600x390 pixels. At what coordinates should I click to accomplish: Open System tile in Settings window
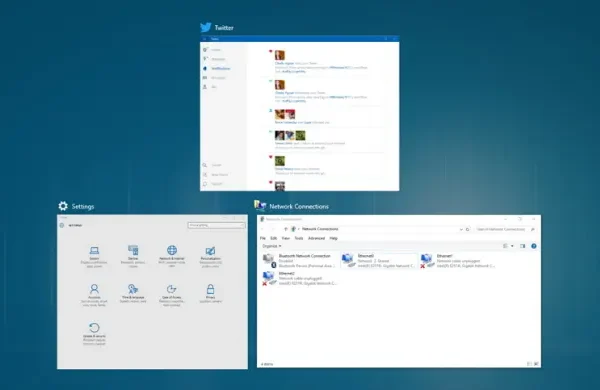tap(94, 256)
